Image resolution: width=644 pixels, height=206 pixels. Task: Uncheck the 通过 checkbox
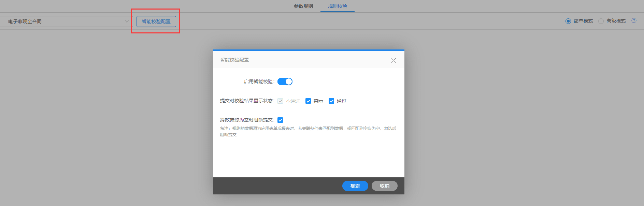pyautogui.click(x=331, y=101)
